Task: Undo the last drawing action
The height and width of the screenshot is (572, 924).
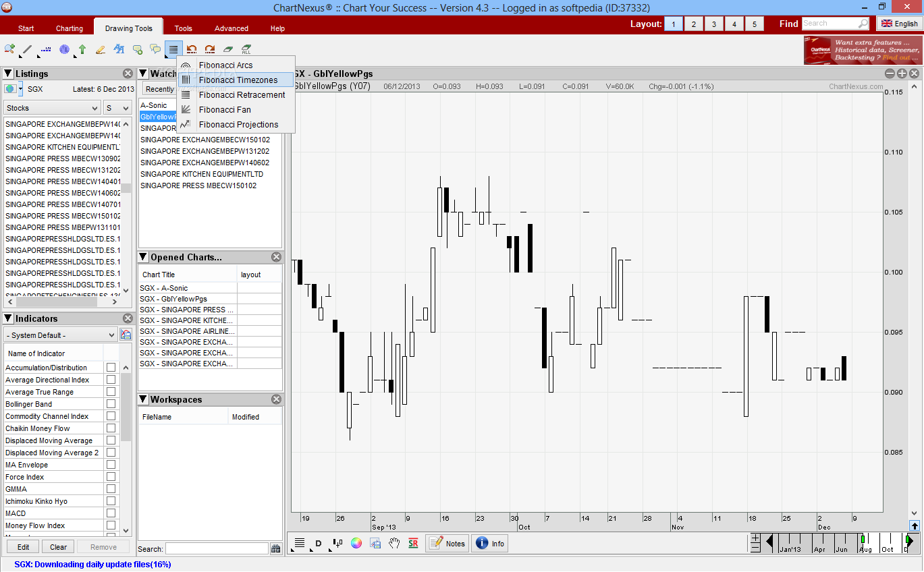Action: (192, 49)
